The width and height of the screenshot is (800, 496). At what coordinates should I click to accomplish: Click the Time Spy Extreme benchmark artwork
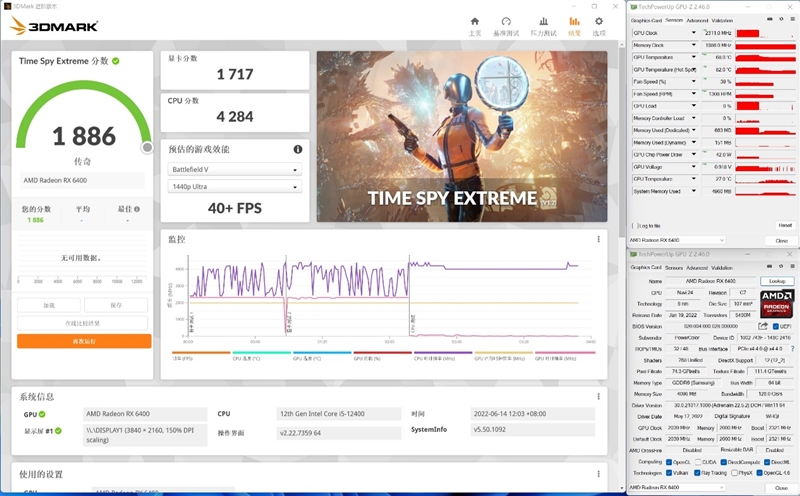pyautogui.click(x=462, y=136)
